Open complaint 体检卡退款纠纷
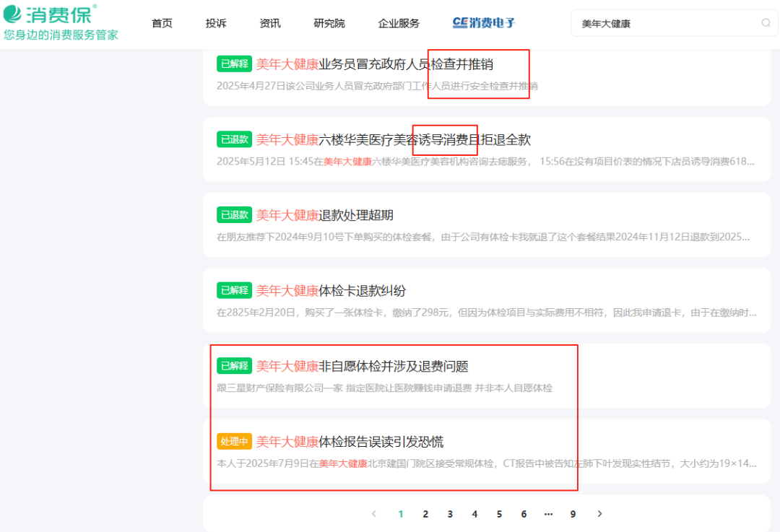780x532 pixels. pyautogui.click(x=331, y=291)
